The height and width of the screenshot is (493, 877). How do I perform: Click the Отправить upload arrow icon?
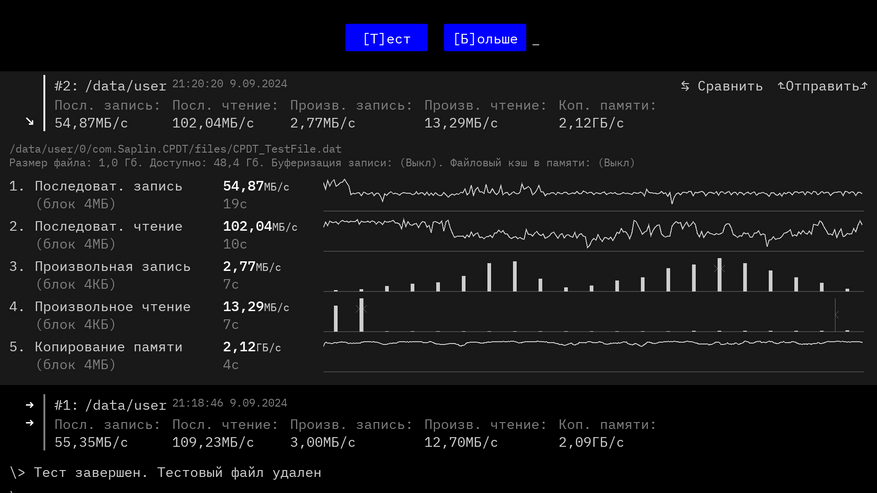pos(781,86)
